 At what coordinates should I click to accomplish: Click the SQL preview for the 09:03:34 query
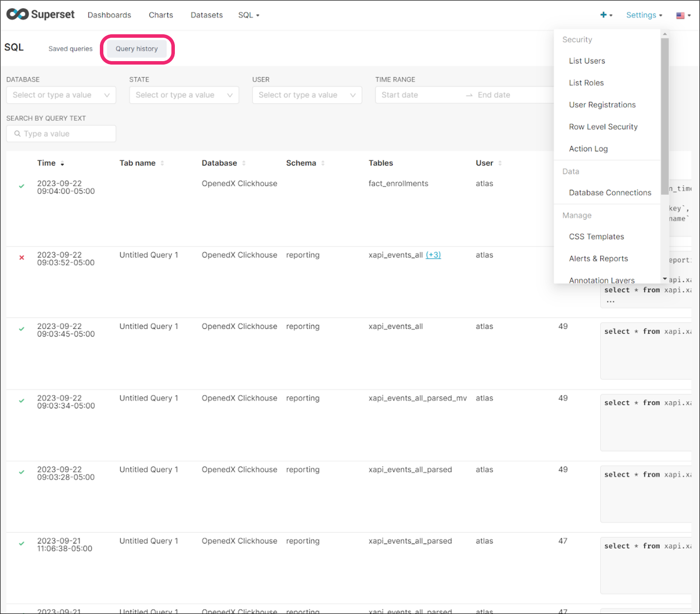click(646, 422)
